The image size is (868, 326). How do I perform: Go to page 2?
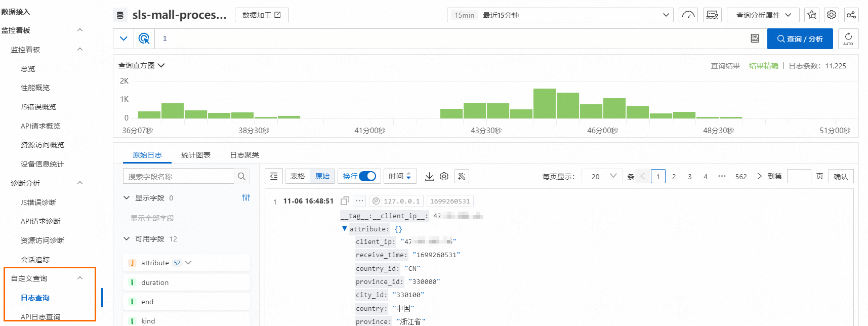674,177
